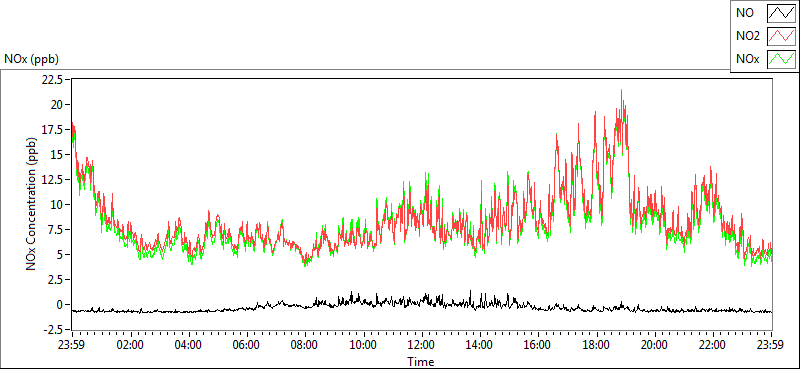The width and height of the screenshot is (800, 369).
Task: Click the 20:00 x-axis time marker
Action: click(654, 344)
